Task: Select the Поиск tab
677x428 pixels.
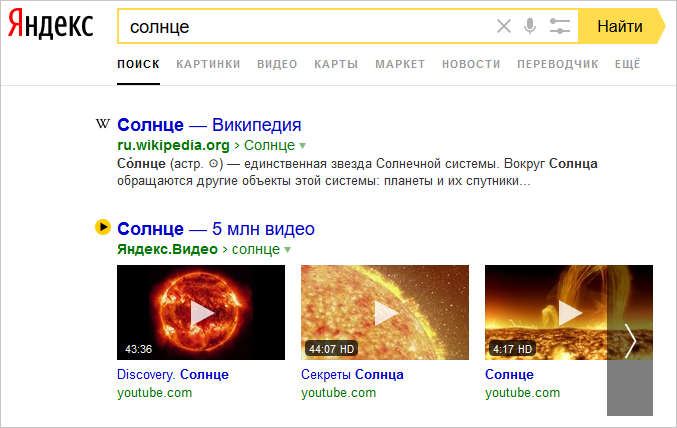Action: pos(138,64)
